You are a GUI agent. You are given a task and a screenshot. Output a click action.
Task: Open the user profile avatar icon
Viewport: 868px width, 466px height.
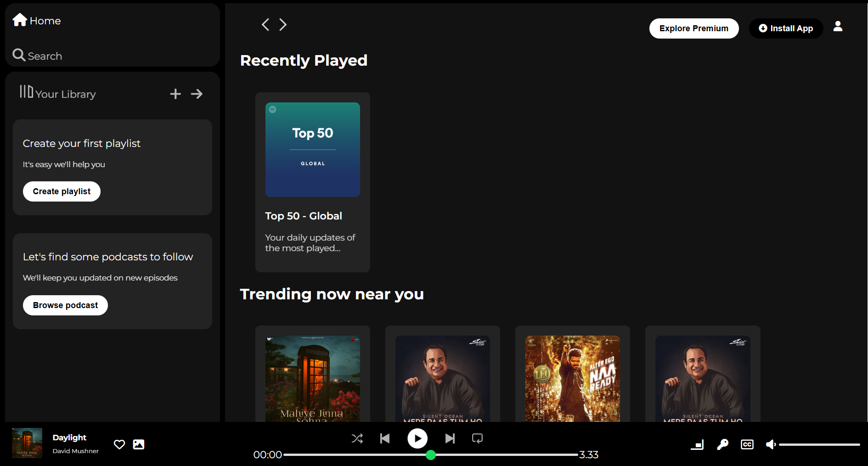[838, 26]
